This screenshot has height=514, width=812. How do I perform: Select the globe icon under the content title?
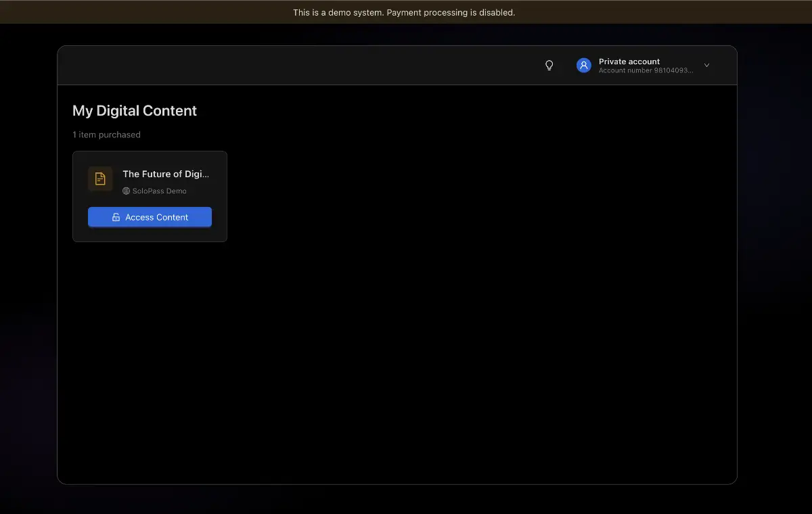(125, 191)
